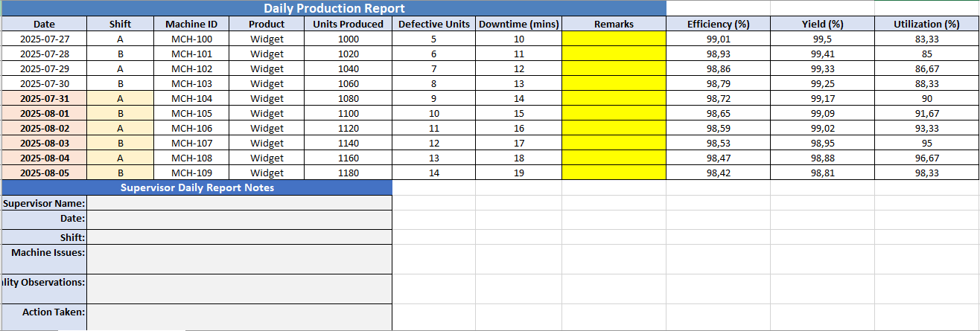Click the Machine Issues input field
Image resolution: width=980 pixels, height=331 pixels.
[x=239, y=259]
